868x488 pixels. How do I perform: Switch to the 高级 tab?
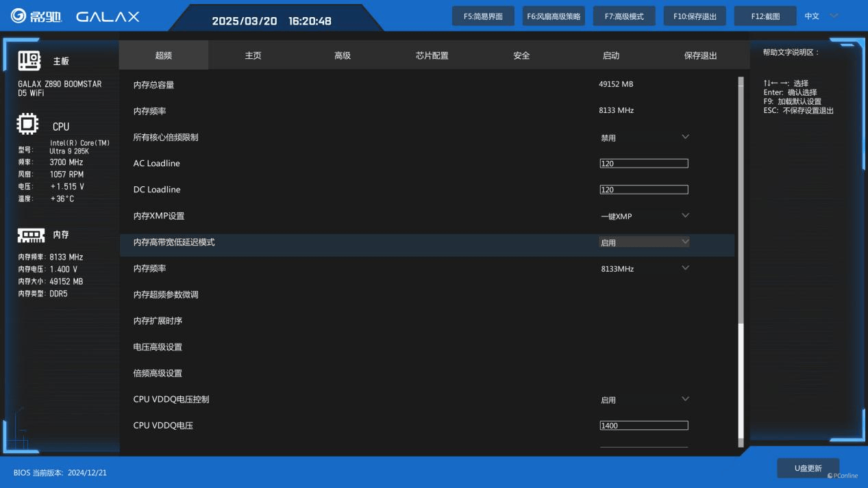(343, 55)
